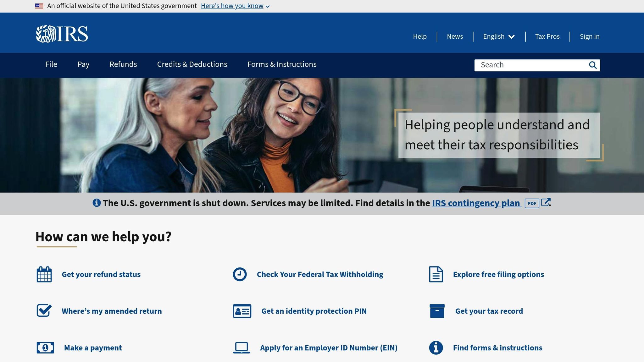The width and height of the screenshot is (644, 362).
Task: Click the laptop icon for EIN application
Action: [241, 348]
